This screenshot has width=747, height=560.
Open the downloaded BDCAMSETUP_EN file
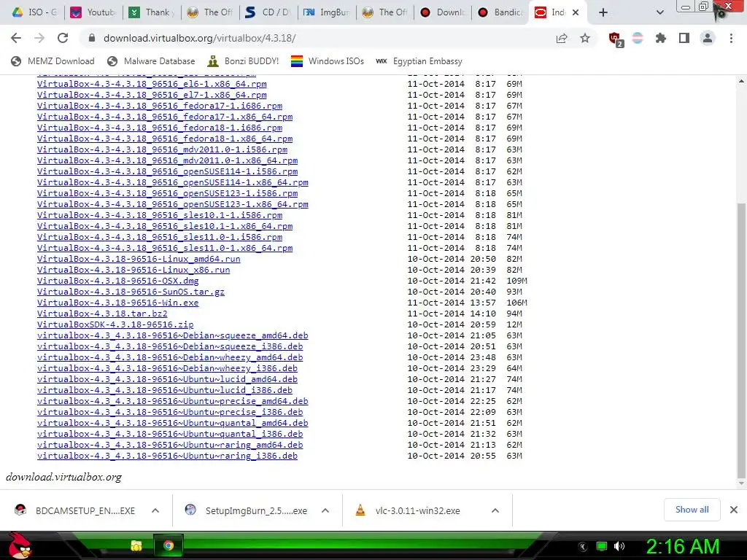[x=74, y=511]
